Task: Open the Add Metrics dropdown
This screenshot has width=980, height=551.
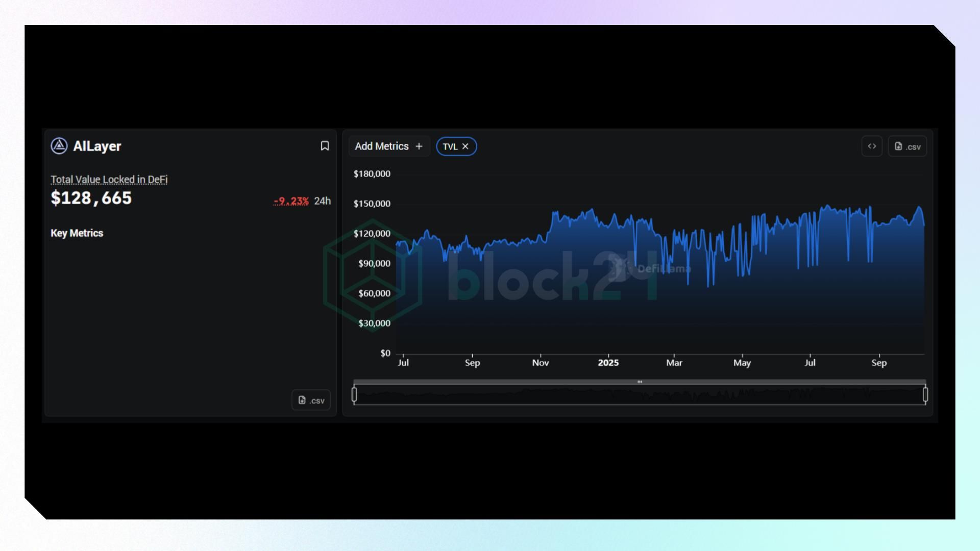Action: [x=382, y=146]
